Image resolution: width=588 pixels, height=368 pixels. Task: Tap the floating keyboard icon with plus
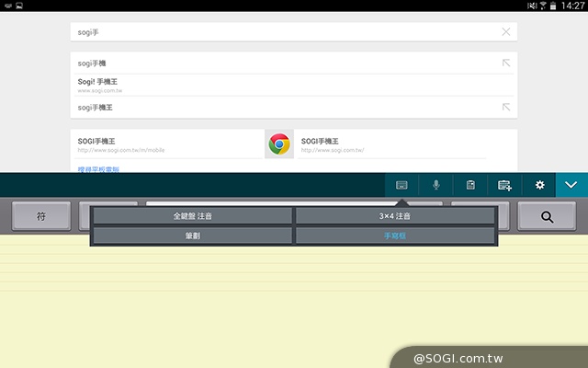coord(504,185)
